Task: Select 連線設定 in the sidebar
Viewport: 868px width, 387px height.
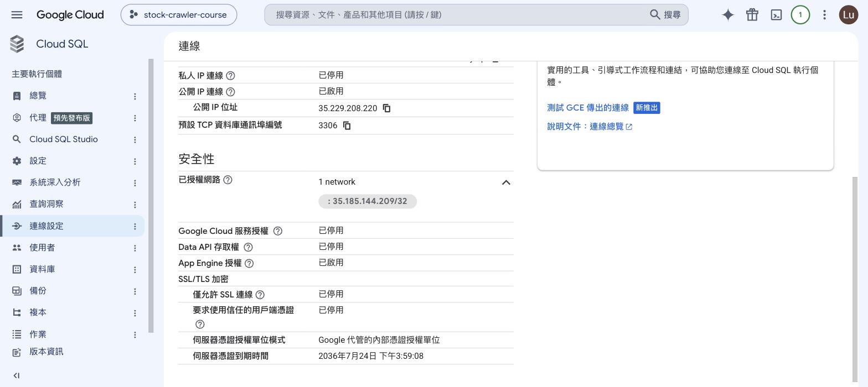Action: pyautogui.click(x=73, y=226)
